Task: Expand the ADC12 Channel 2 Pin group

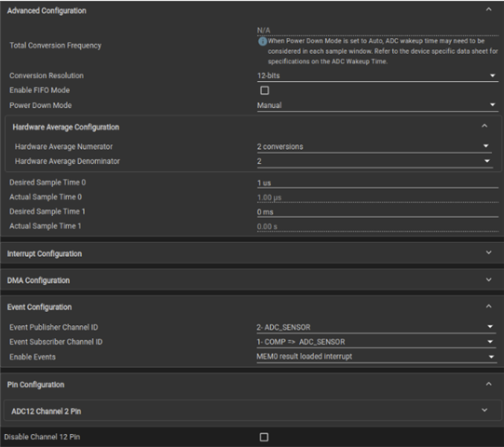Action: pyautogui.click(x=484, y=410)
